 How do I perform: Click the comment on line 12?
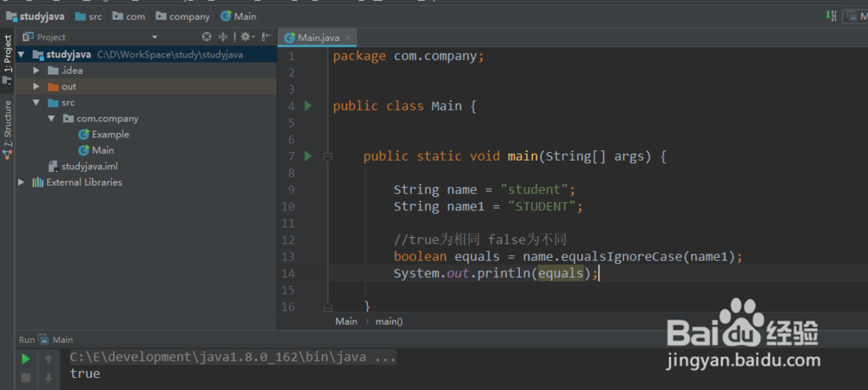click(x=481, y=240)
